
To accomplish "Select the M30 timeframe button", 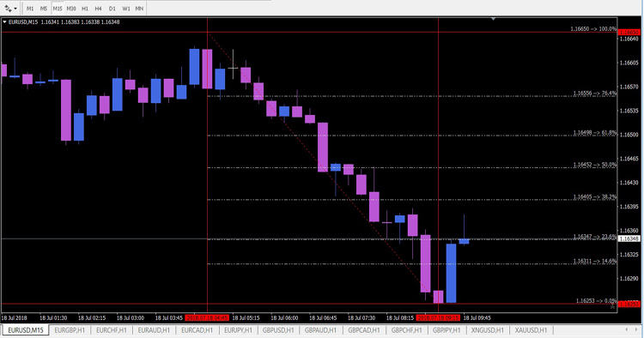I will click(x=71, y=9).
